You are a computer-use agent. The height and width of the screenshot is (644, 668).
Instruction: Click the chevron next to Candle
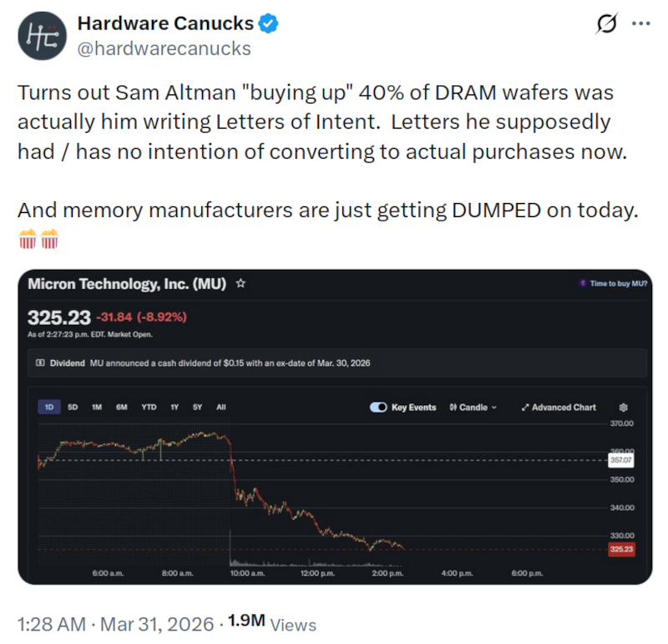(495, 407)
